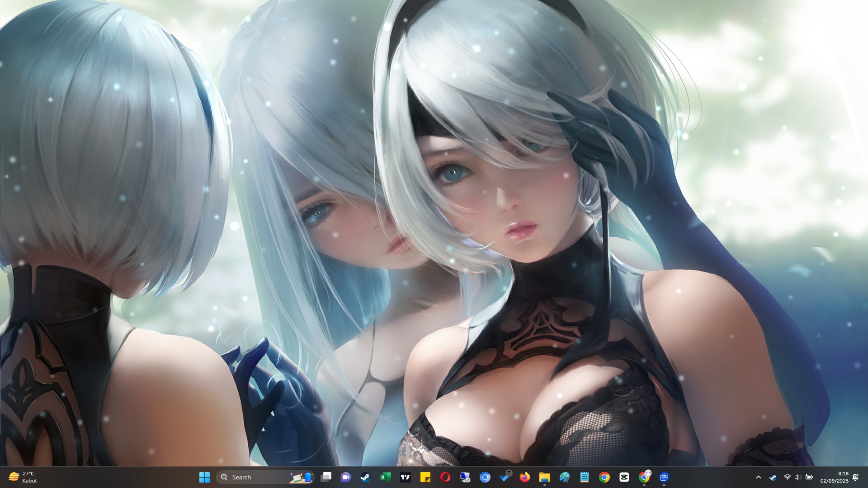
Task: Open the CapCut taskbar icon
Action: click(624, 477)
